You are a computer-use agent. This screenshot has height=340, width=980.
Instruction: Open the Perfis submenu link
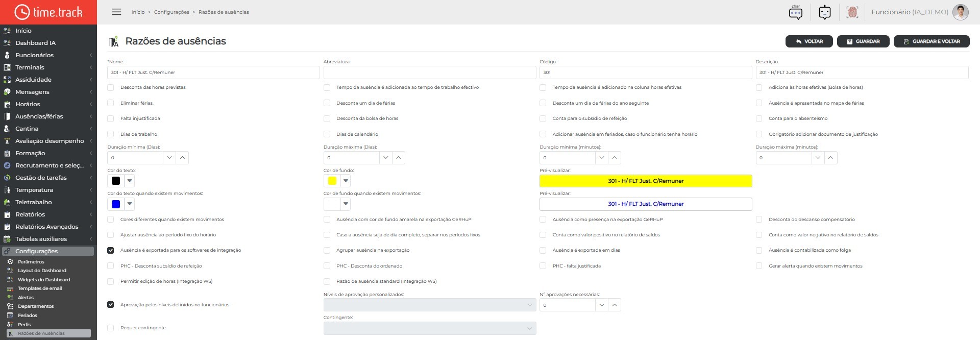(x=24, y=325)
